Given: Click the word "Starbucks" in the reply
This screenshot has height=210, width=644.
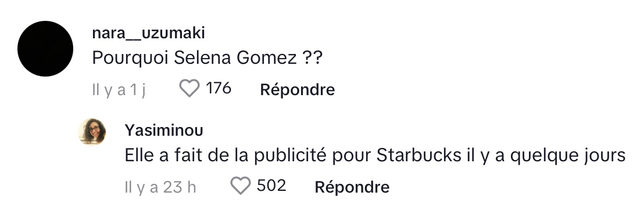Looking at the screenshot, I should click(418, 155).
